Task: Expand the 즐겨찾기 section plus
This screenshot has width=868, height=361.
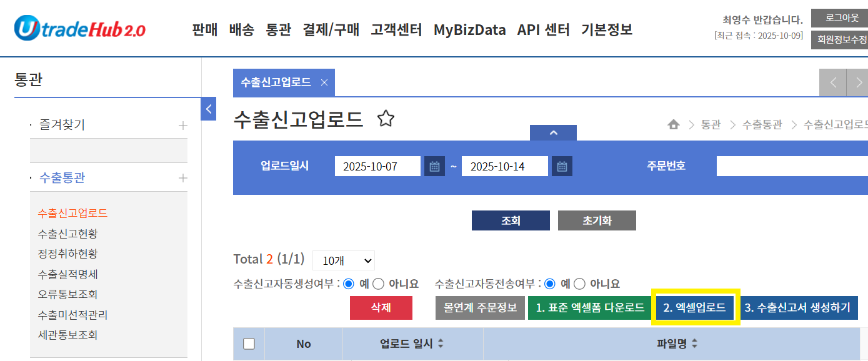Action: [182, 126]
